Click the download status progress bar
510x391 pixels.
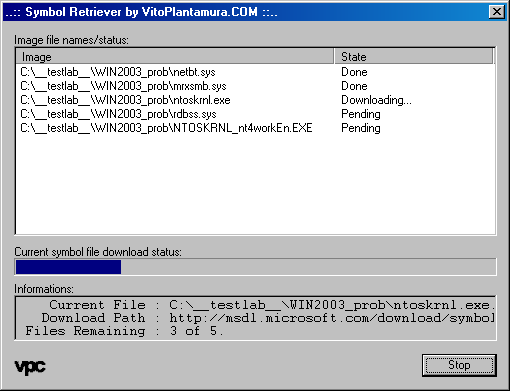coord(255,267)
